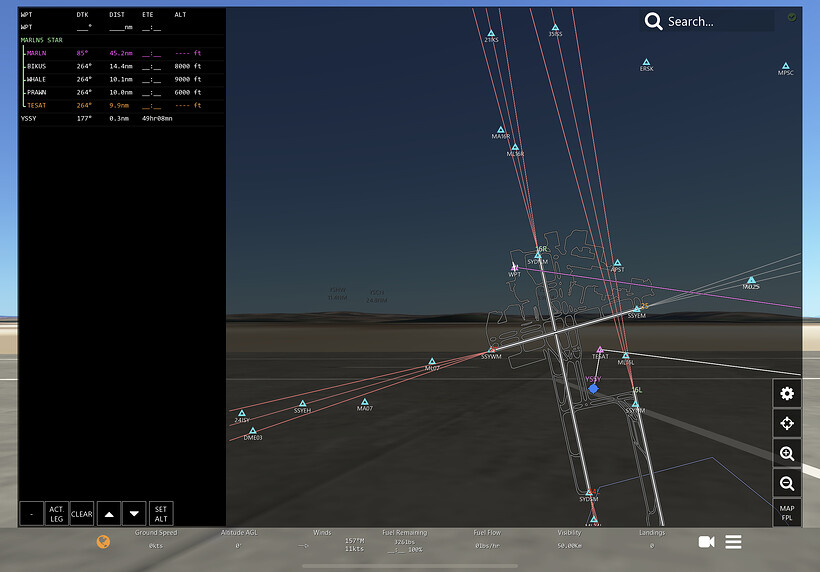Tap the ERSK fix triangle
Viewport: 820px width, 572px height.
point(646,62)
